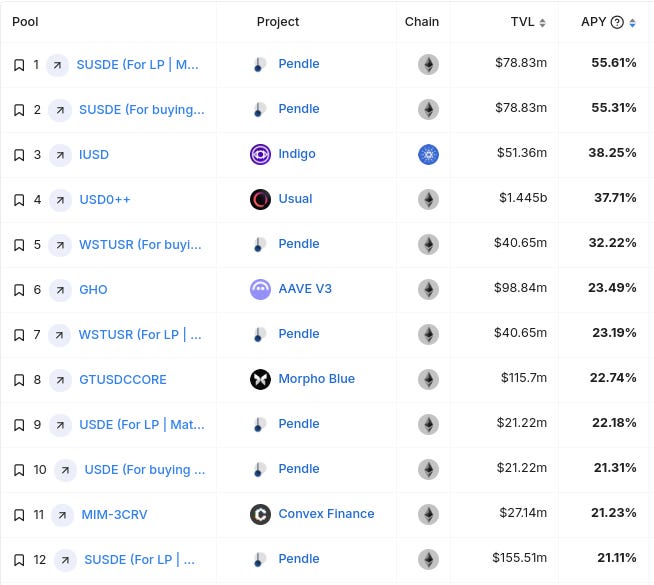Select the $98.84m TVL value
This screenshot has width=654, height=585.
520,288
